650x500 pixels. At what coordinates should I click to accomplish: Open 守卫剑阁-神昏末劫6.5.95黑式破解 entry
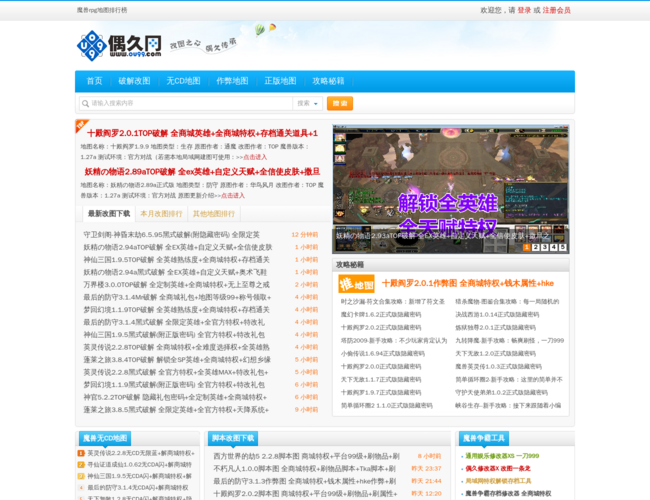click(x=172, y=235)
